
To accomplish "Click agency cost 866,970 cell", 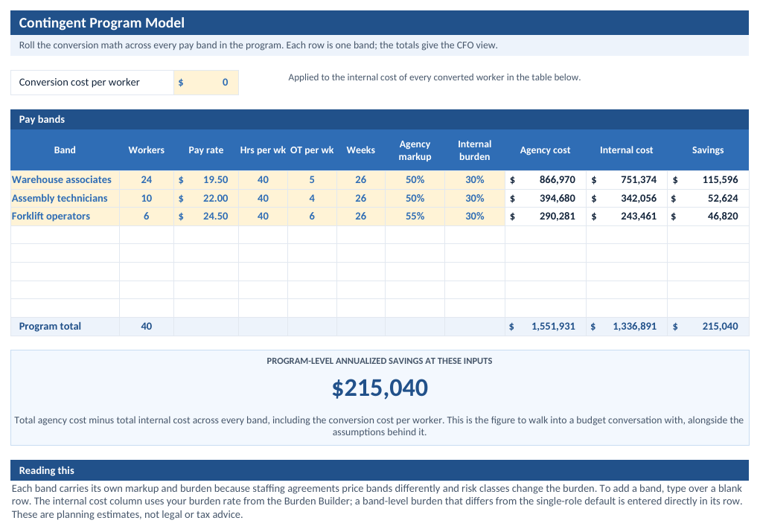I will pyautogui.click(x=546, y=180).
